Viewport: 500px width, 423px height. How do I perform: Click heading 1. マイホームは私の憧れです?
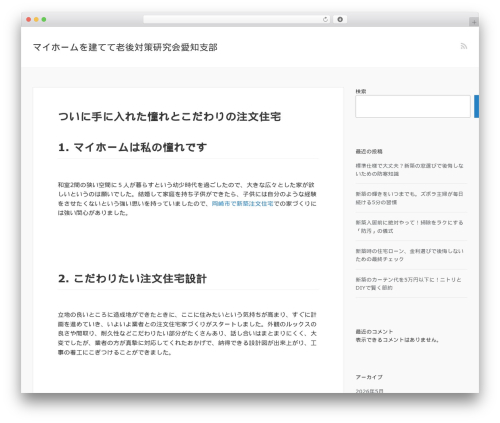(x=132, y=147)
